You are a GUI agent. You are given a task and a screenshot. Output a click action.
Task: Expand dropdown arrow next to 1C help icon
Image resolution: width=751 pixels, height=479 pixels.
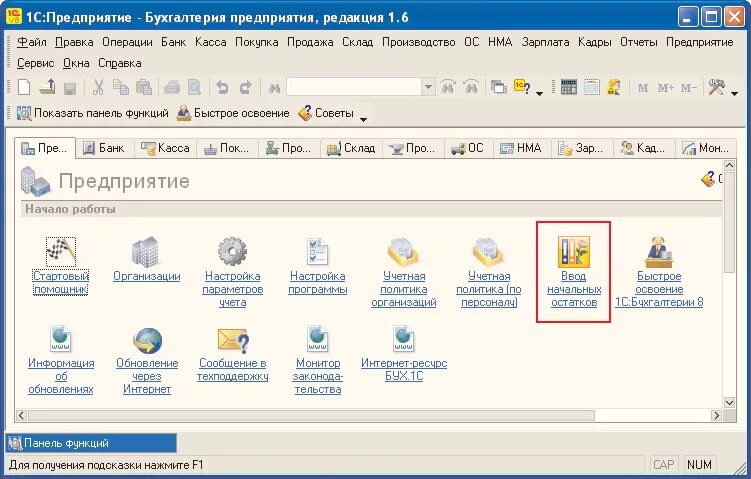(x=539, y=93)
